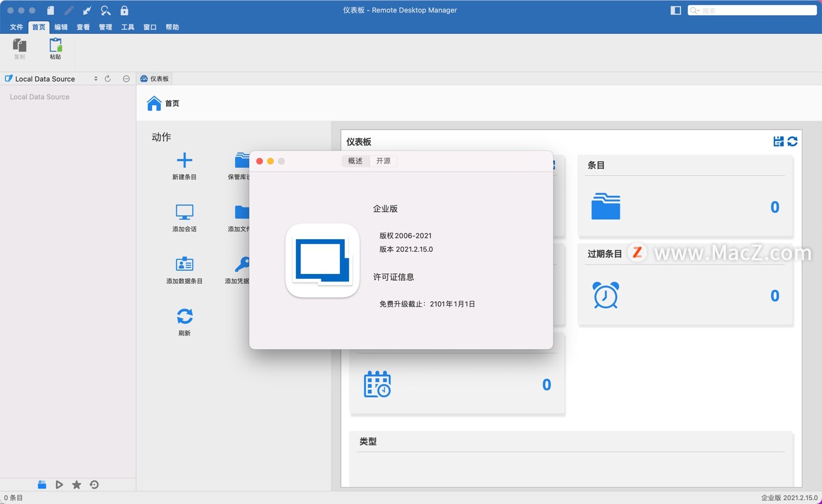
Task: Click the calendar clock icon in dashboard
Action: pos(377,384)
